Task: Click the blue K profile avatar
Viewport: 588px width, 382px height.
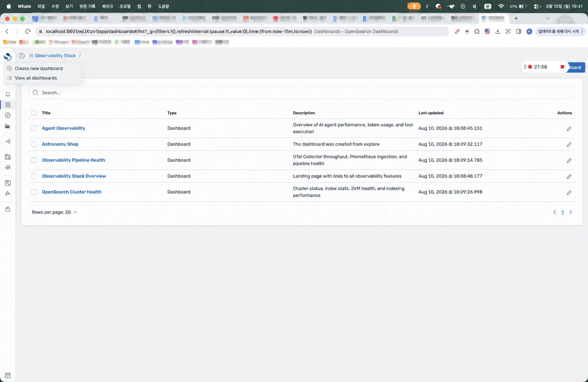Action: [529, 31]
